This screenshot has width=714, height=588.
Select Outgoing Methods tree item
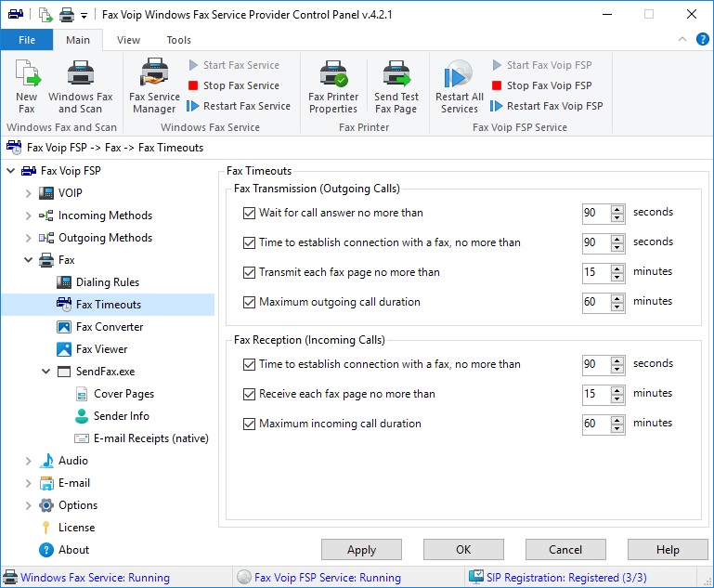click(105, 238)
